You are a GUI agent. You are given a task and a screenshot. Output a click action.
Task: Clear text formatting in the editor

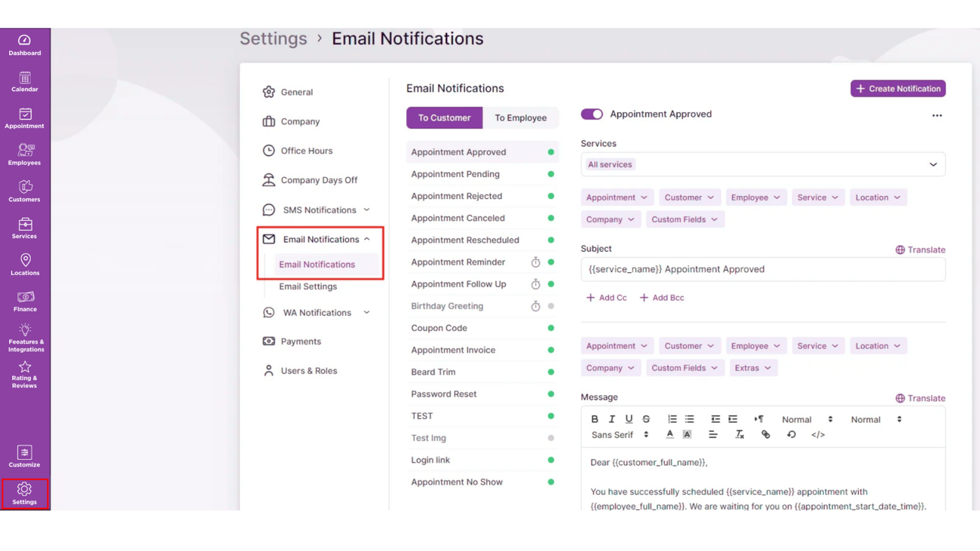point(739,435)
